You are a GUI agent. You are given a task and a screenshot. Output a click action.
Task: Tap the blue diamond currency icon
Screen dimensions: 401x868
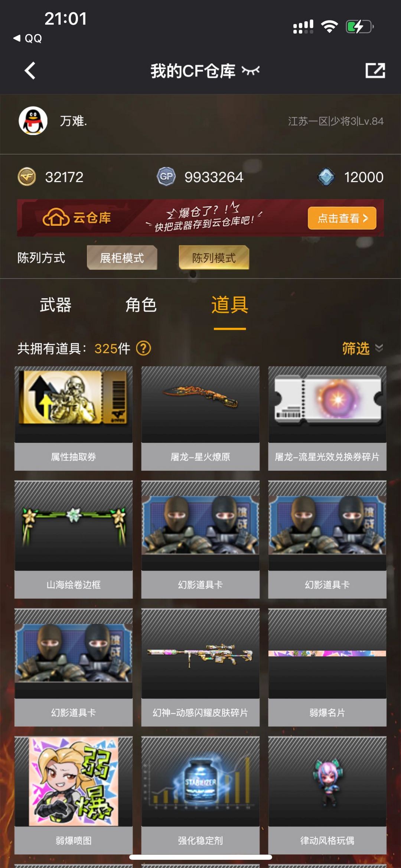(326, 177)
